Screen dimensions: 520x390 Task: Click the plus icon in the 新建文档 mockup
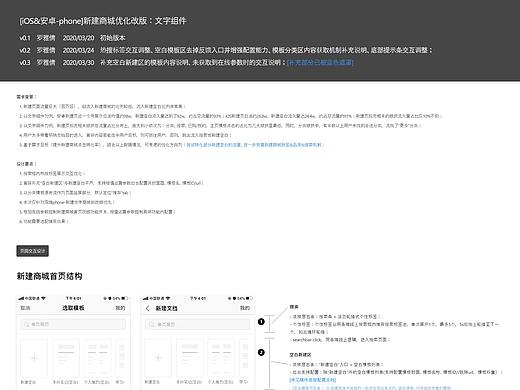pos(158,358)
